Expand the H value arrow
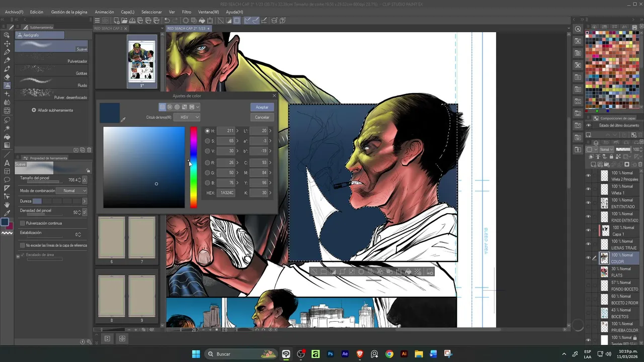 (x=237, y=131)
